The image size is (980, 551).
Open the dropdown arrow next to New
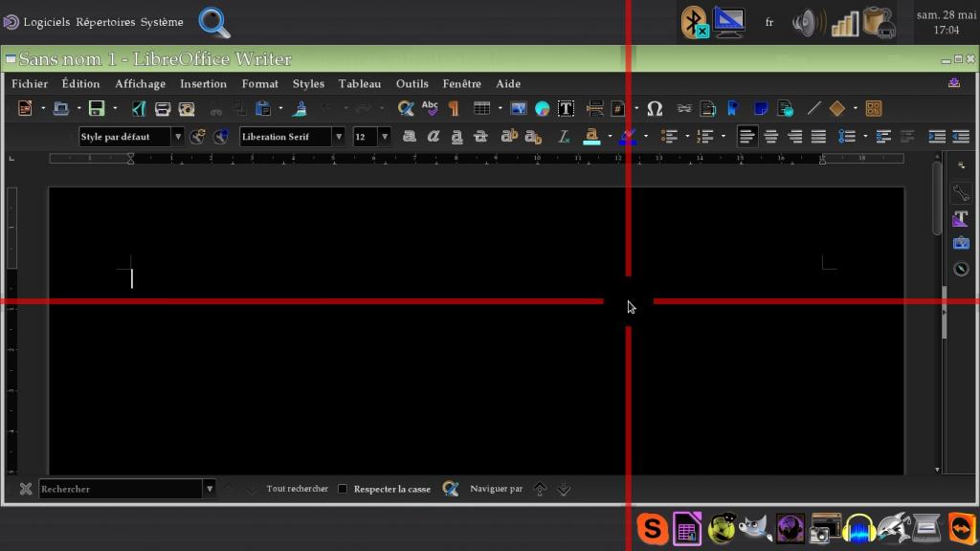point(42,109)
